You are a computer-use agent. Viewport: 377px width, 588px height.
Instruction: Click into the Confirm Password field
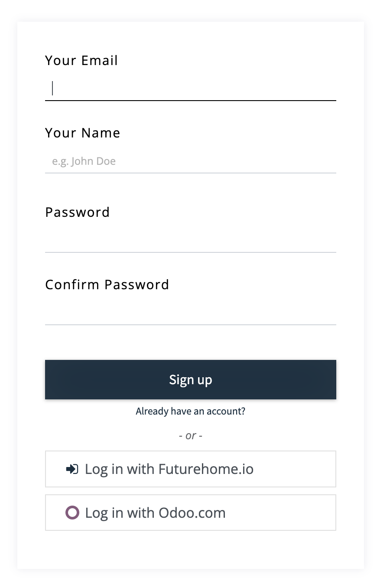coord(191,313)
